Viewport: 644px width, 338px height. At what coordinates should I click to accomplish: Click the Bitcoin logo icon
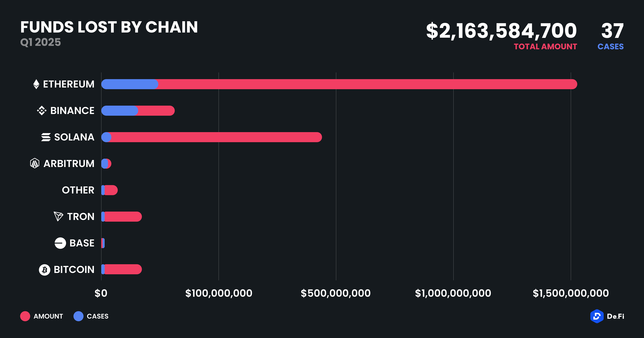coord(44,270)
